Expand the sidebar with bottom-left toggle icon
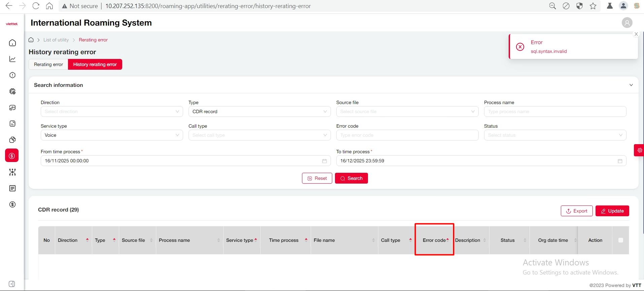Screen dimensions: 644x291 [x=12, y=284]
